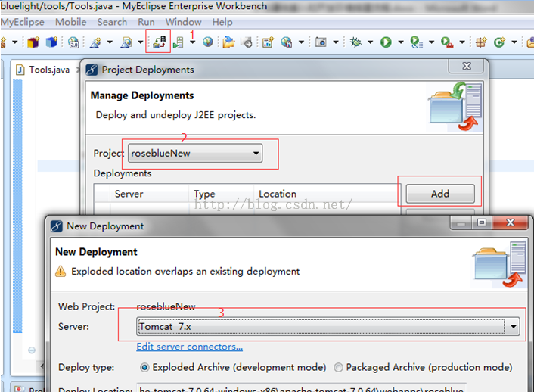Select Packaged Archive (production mode) radio
Screen dimensions: 534x392
[338, 367]
